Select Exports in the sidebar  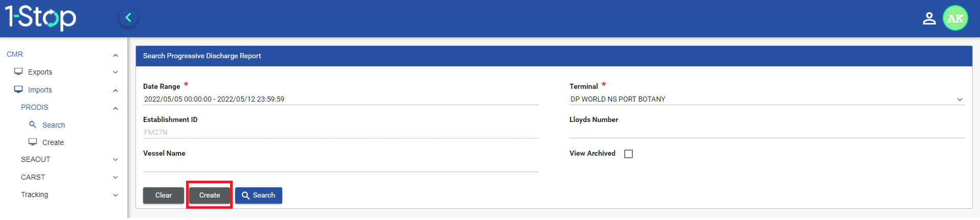tap(40, 72)
